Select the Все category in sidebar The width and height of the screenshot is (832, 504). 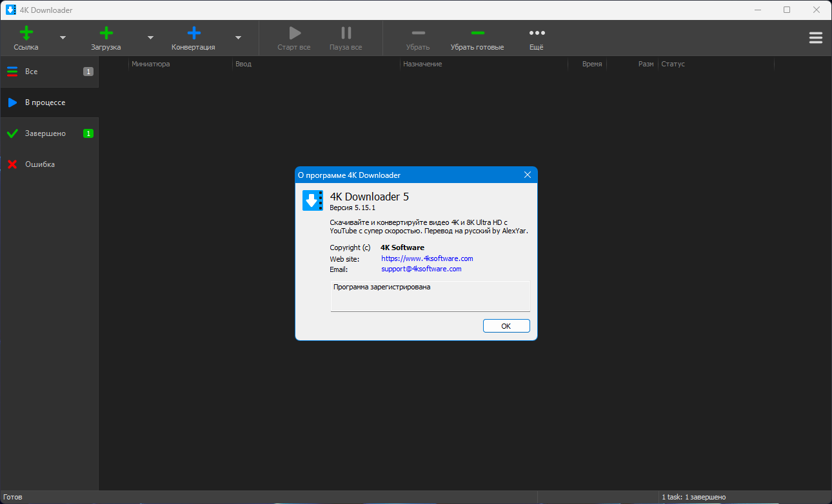click(x=50, y=72)
